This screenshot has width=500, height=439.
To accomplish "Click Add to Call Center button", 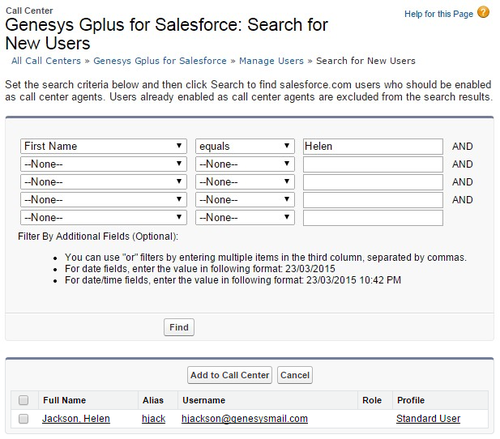I will (230, 375).
